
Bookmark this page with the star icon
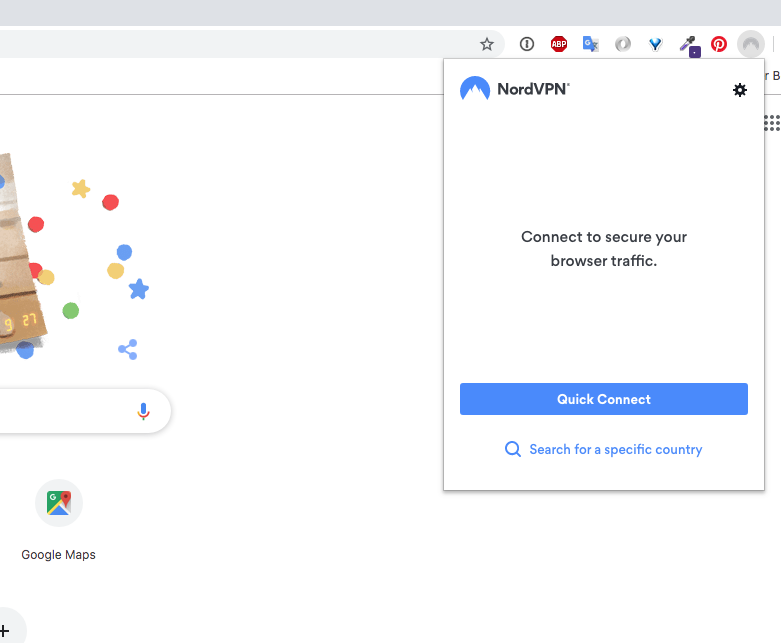(487, 44)
